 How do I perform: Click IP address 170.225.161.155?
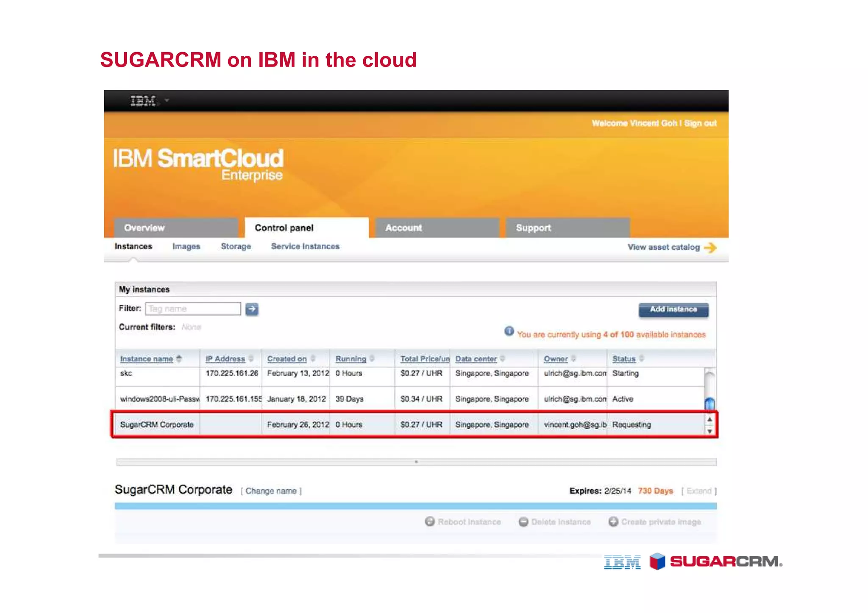pyautogui.click(x=234, y=399)
